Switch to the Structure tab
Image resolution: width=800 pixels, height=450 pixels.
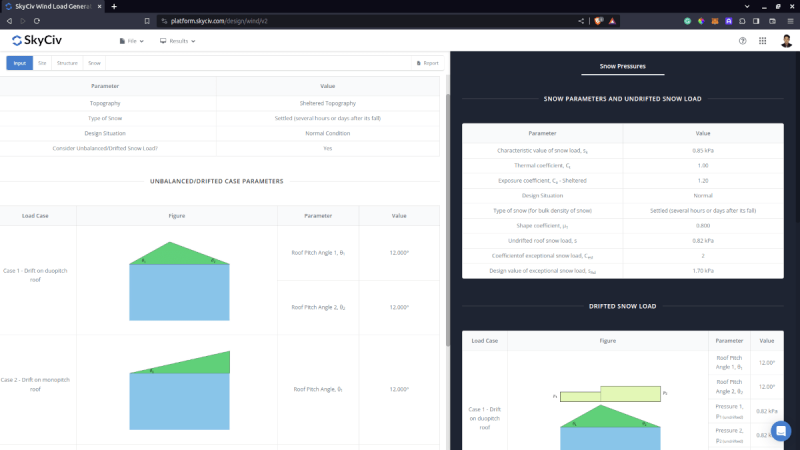[67, 63]
